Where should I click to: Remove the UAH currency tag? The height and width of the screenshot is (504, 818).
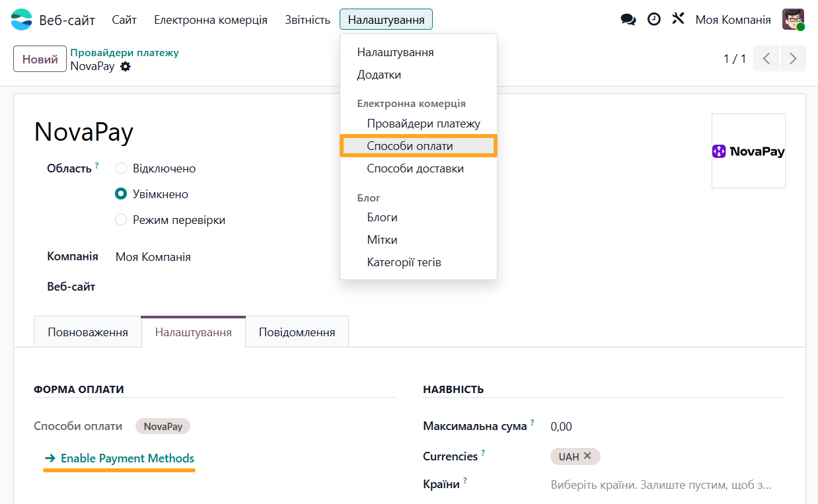587,456
